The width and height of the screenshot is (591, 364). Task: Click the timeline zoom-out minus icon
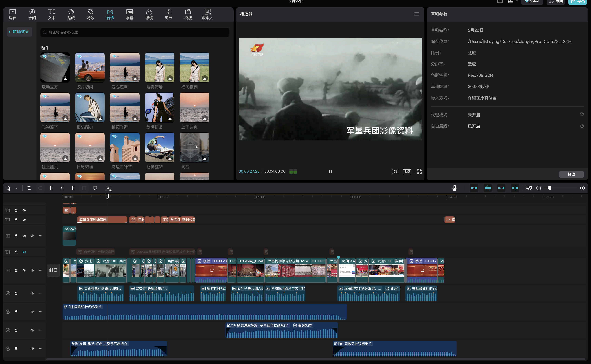[x=539, y=188]
